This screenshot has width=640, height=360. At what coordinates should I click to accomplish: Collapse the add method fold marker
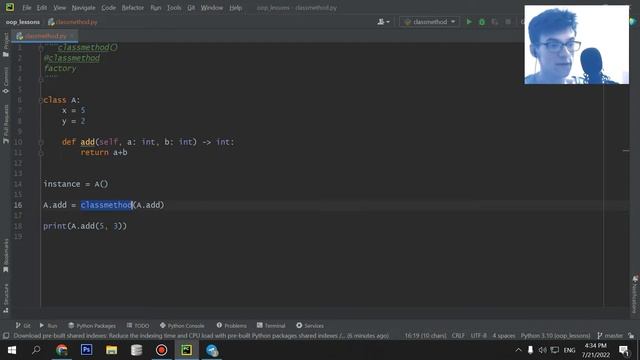[41, 142]
